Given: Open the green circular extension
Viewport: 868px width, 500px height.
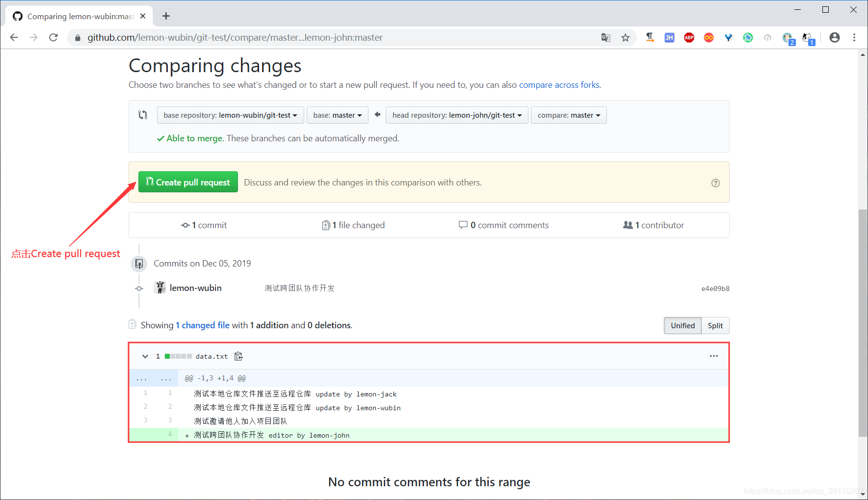Looking at the screenshot, I should [748, 37].
